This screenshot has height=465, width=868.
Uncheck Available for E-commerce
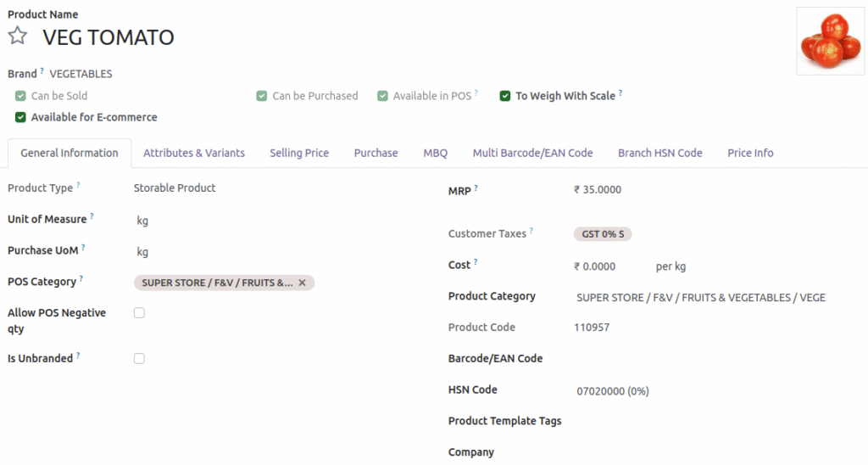[20, 117]
